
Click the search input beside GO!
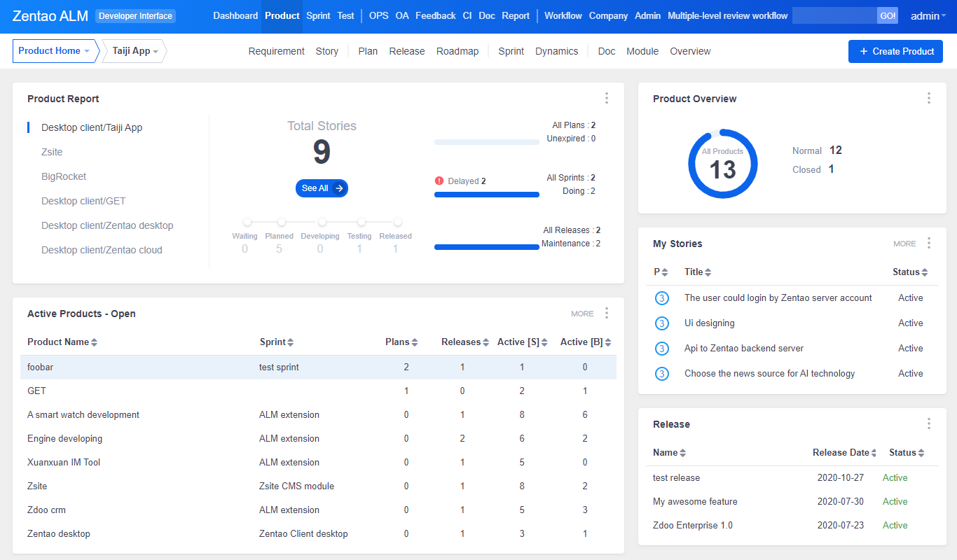click(x=834, y=16)
